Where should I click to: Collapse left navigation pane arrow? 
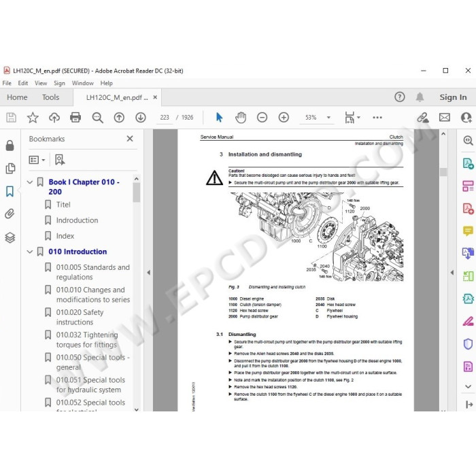pyautogui.click(x=148, y=272)
